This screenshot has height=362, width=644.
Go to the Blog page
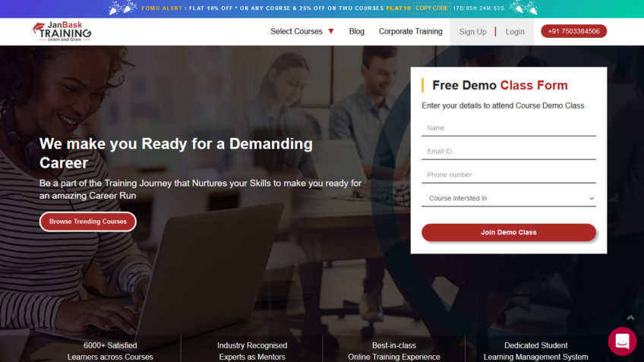356,31
